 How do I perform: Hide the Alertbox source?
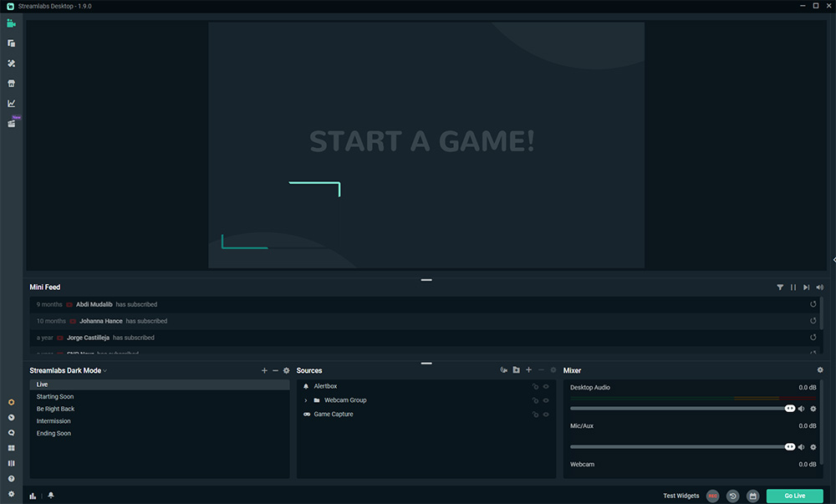tap(546, 386)
